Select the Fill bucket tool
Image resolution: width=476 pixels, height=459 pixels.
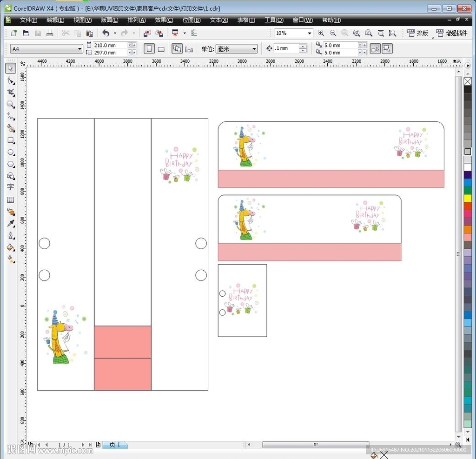tap(11, 247)
